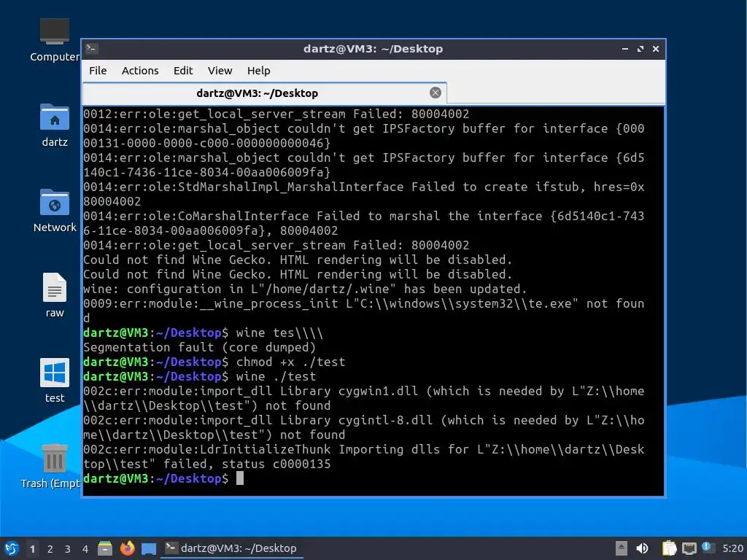Screen dimensions: 747x560
Task: Click '__wine_process_init' error line
Action: tap(363, 311)
